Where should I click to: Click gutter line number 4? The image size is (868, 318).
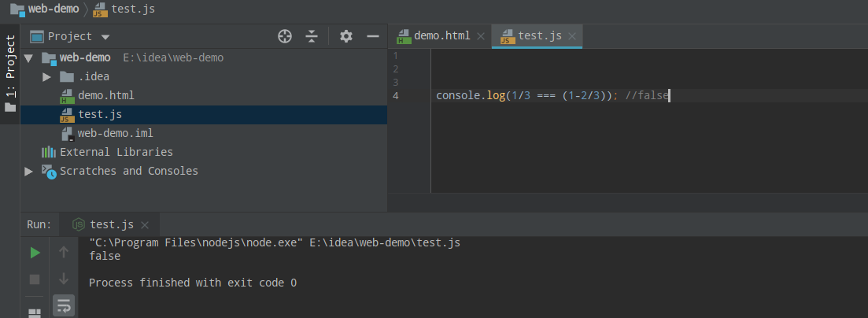[x=396, y=95]
